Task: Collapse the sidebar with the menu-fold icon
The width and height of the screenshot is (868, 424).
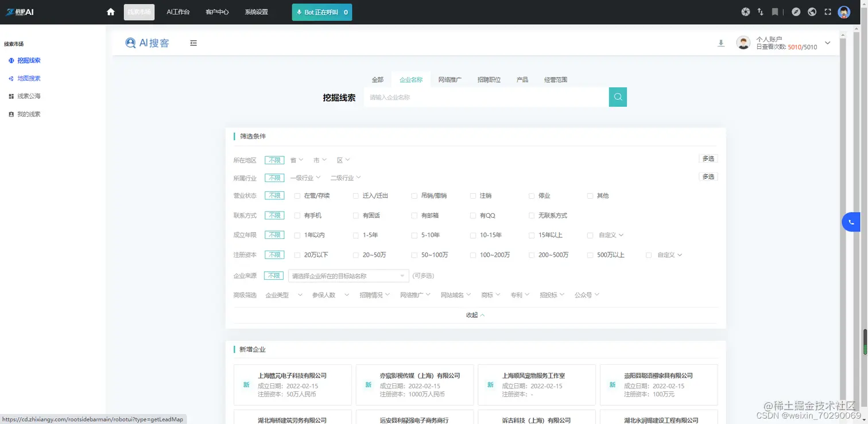Action: tap(193, 43)
